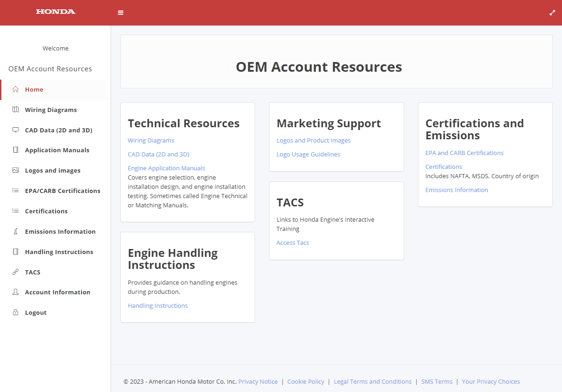
Task: Click the Certifications list icon in sidebar
Action: tap(16, 211)
